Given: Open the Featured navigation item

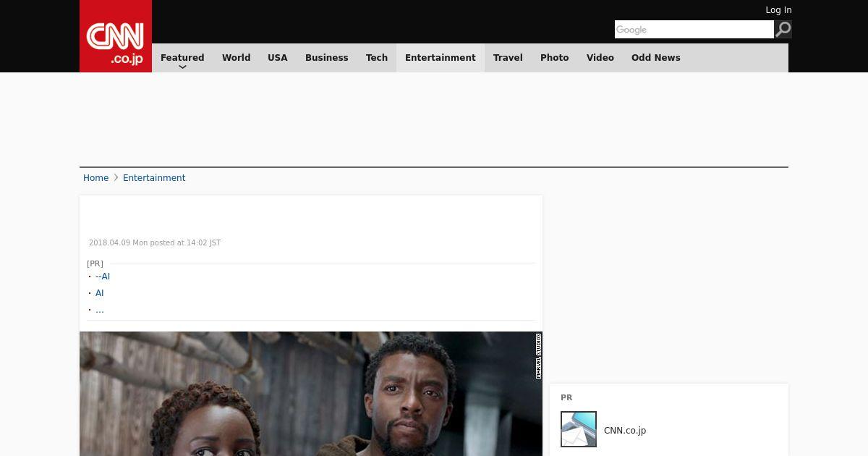Looking at the screenshot, I should coord(182,58).
